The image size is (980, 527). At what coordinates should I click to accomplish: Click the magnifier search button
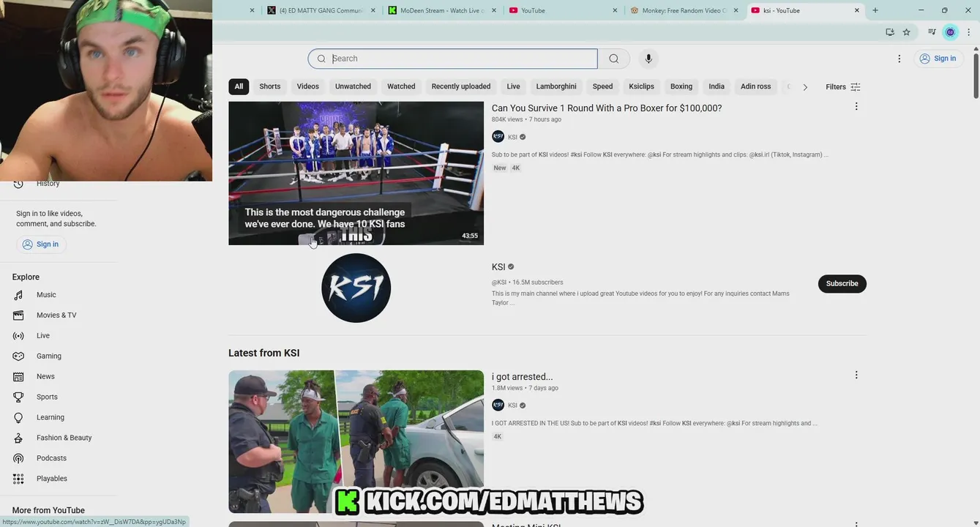click(614, 59)
